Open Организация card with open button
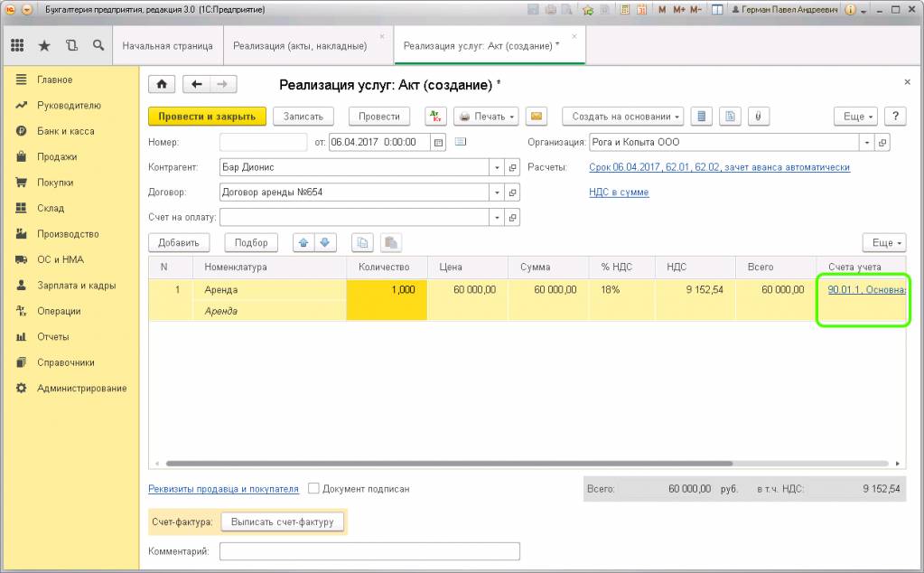Viewport: 924px width, 573px height. point(882,142)
